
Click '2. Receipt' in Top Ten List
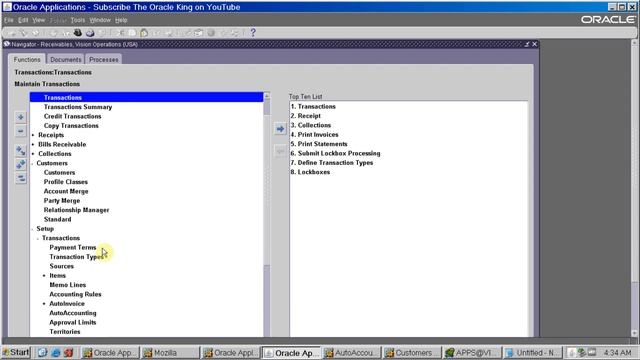click(306, 116)
